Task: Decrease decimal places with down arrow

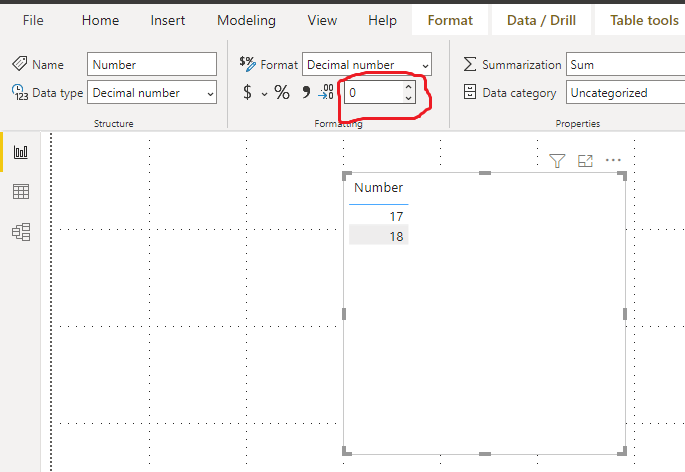Action: (408, 98)
